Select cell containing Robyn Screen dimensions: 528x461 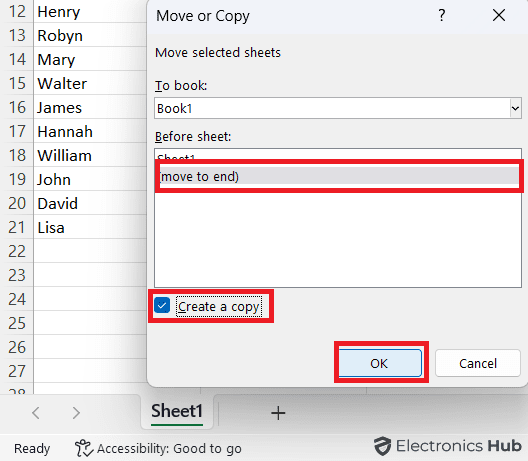90,35
